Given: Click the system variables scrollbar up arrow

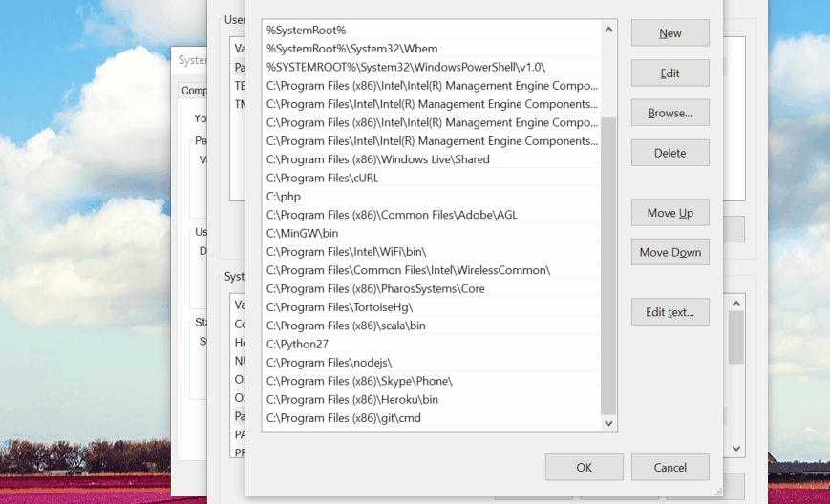Looking at the screenshot, I should [736, 304].
